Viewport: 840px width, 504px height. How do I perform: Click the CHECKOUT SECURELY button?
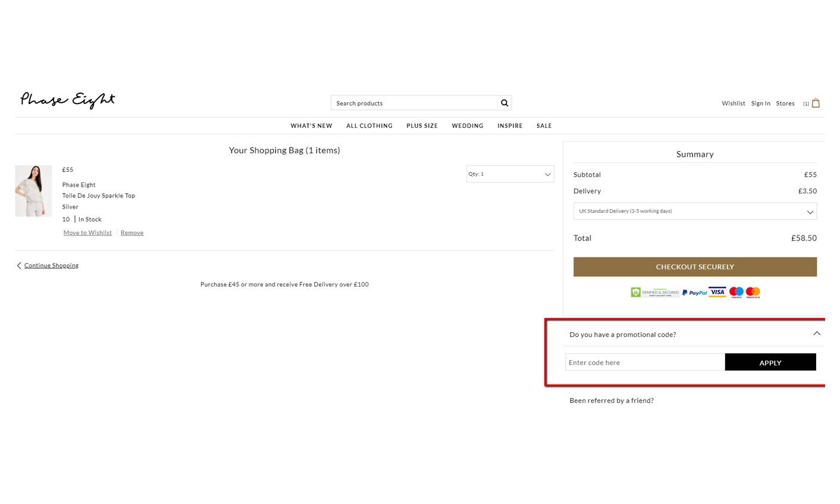point(694,266)
